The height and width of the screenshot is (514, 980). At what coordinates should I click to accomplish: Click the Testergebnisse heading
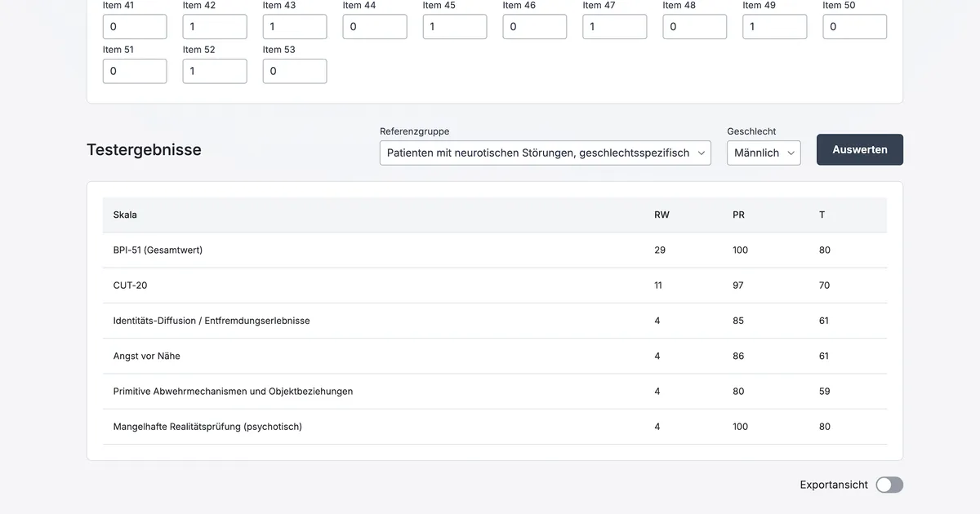point(144,149)
